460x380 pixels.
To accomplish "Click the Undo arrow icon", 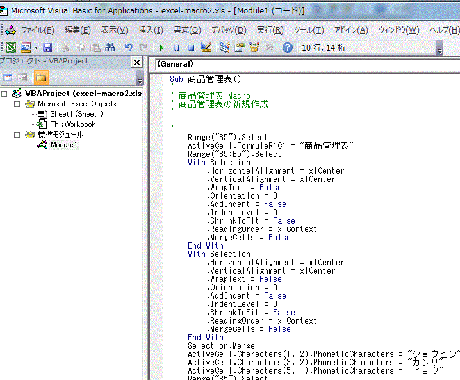I will pos(129,48).
